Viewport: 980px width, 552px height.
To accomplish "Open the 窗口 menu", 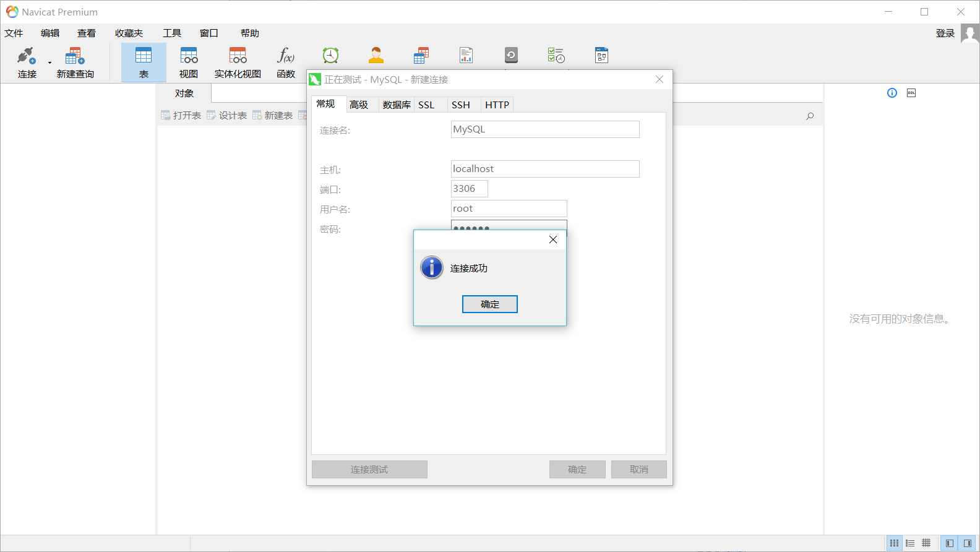I will (209, 33).
